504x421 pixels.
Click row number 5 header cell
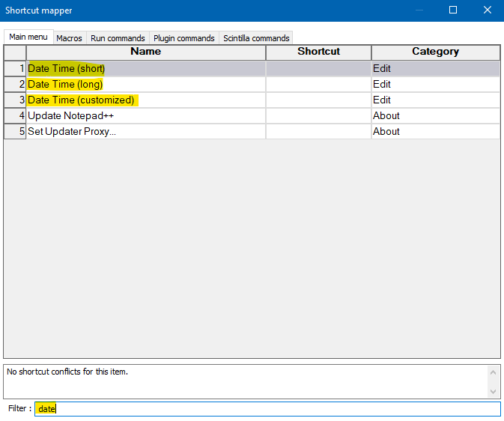[15, 132]
